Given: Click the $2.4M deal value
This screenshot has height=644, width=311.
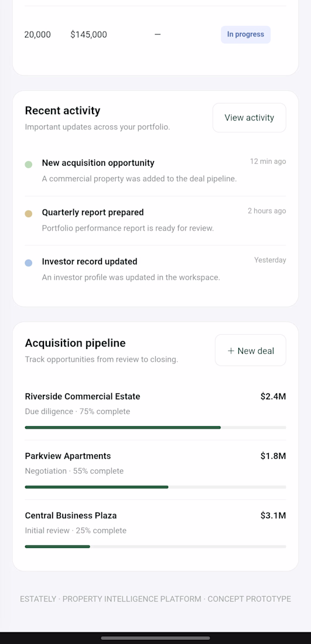Looking at the screenshot, I should [x=273, y=396].
